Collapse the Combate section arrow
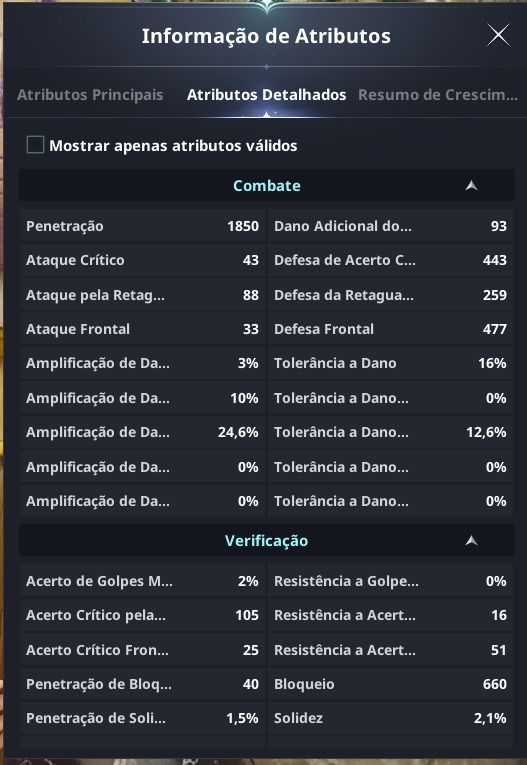 point(471,185)
